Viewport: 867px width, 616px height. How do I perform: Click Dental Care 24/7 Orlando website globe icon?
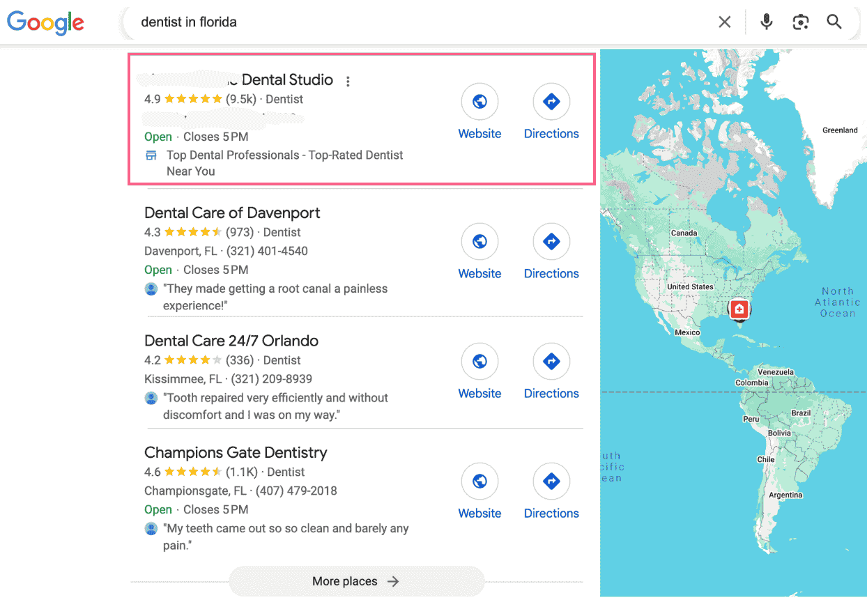coord(479,362)
